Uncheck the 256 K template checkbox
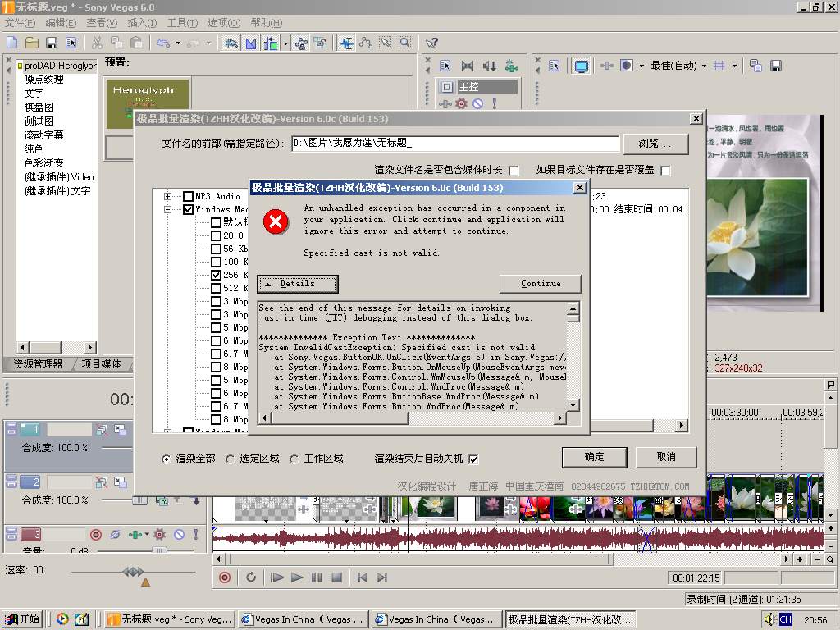The width and height of the screenshot is (840, 630). pyautogui.click(x=216, y=275)
